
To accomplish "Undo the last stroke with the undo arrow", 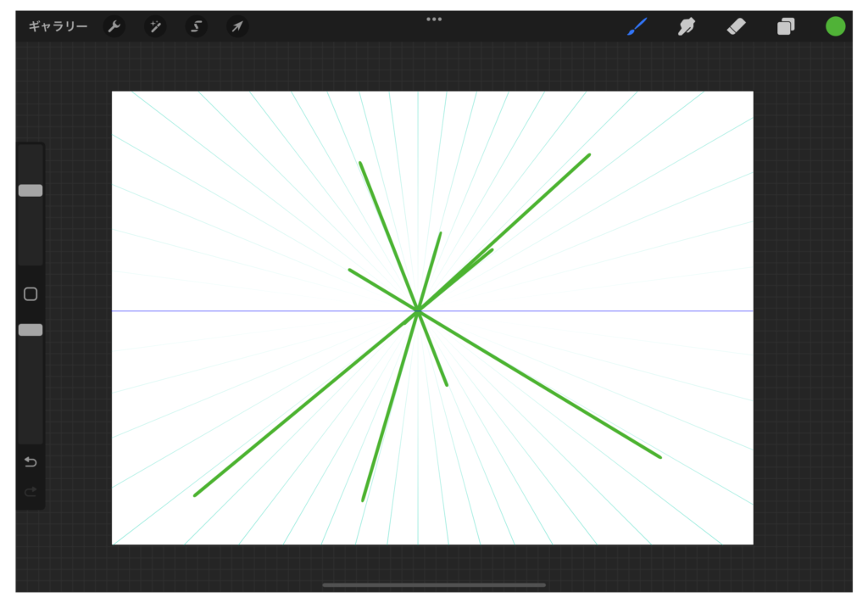I will pyautogui.click(x=31, y=462).
